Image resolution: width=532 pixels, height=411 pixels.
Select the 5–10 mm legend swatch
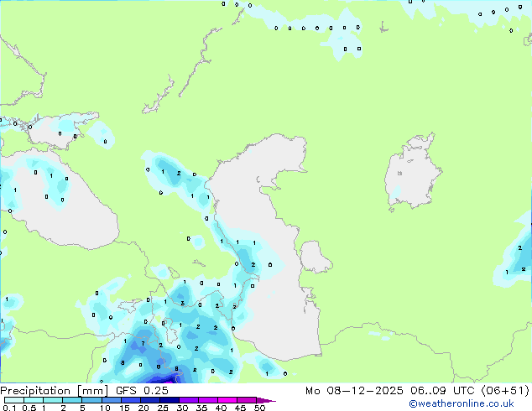[91, 400]
